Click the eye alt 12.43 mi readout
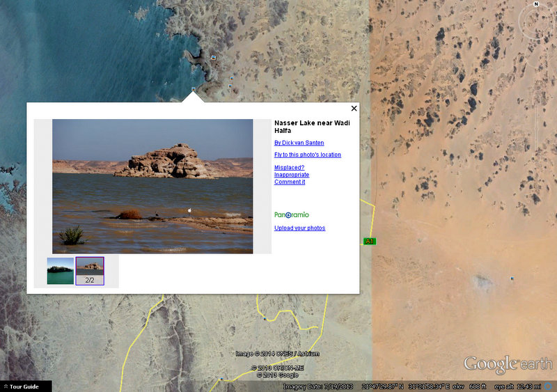 coord(517,386)
